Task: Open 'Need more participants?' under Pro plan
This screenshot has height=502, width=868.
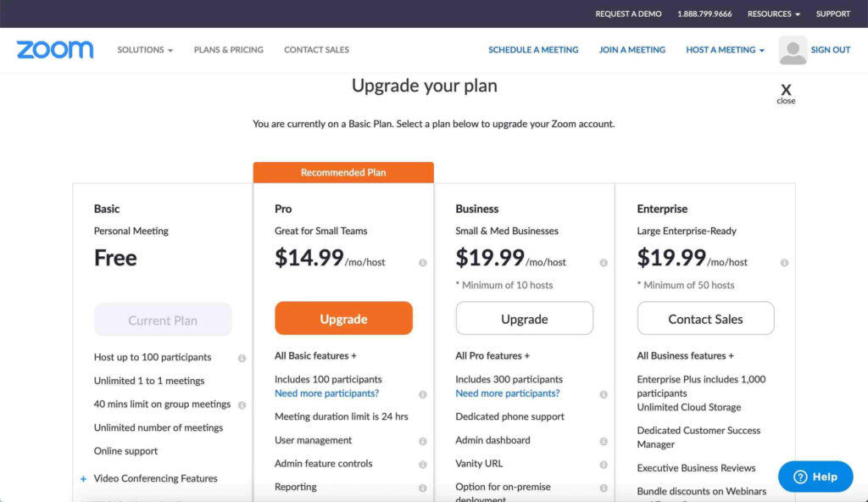Action: coord(326,393)
